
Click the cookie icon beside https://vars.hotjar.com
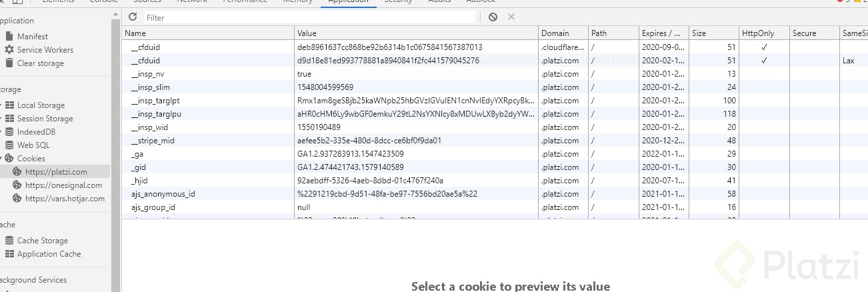pos(17,199)
